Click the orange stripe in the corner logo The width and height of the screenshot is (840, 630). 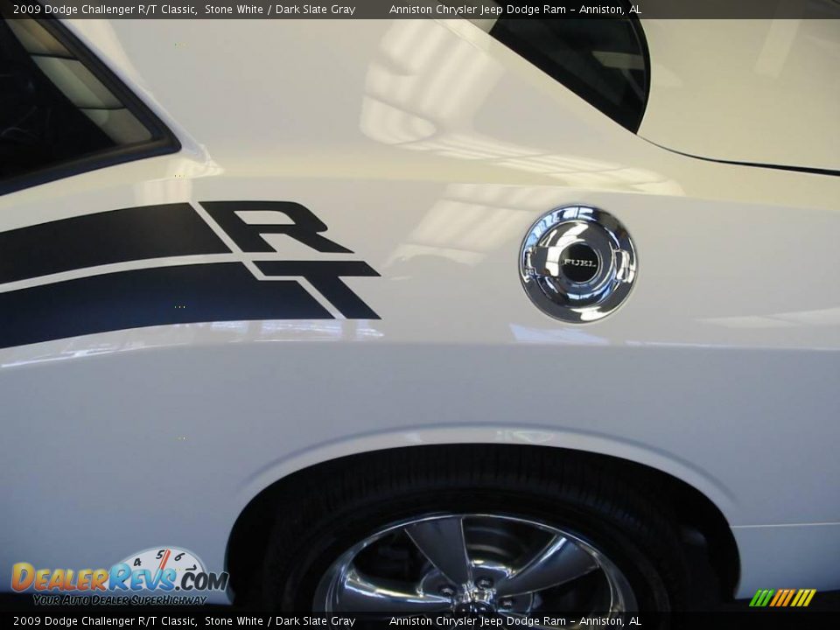click(781, 598)
